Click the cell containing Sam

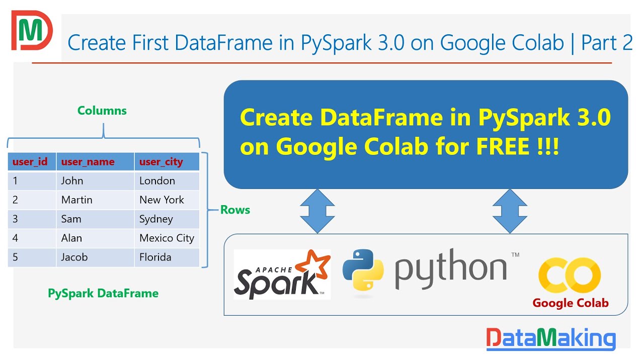click(x=96, y=219)
